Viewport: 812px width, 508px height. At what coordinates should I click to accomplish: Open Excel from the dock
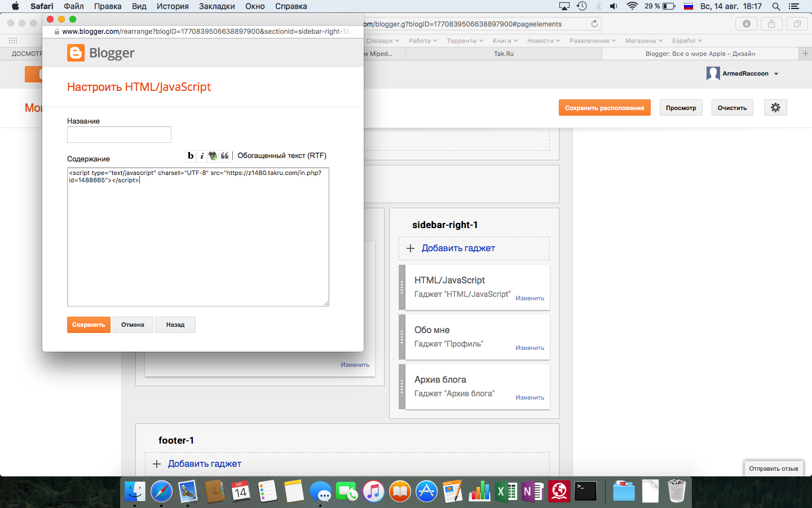[506, 492]
